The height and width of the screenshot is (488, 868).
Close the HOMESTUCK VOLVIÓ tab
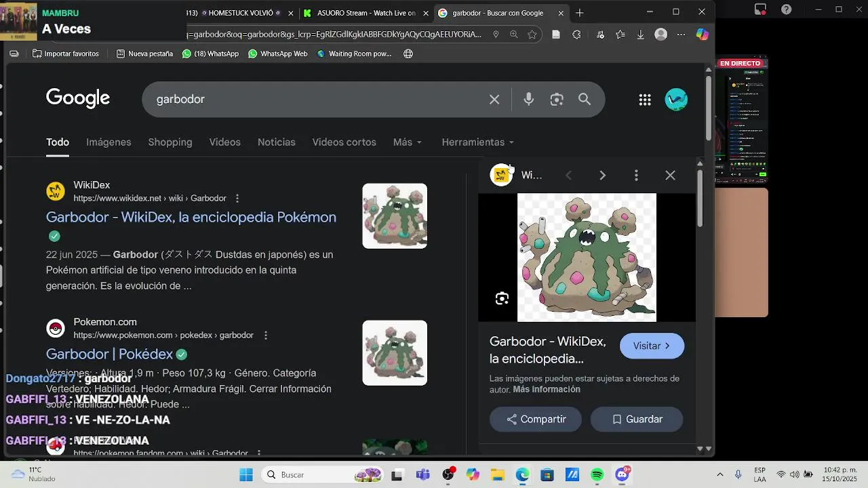tap(291, 13)
